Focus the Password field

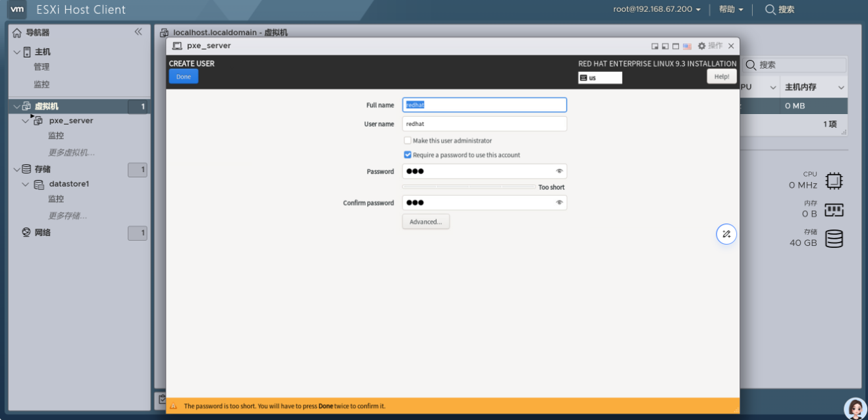485,171
